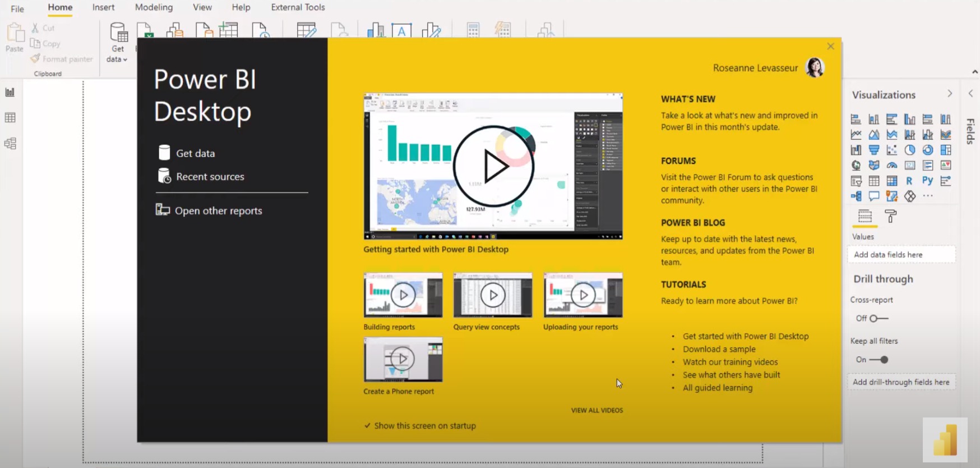Toggle the Keep all filters switch

(879, 360)
